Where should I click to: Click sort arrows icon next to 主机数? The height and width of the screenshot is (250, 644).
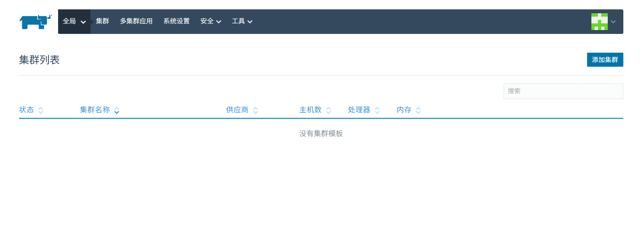click(329, 110)
